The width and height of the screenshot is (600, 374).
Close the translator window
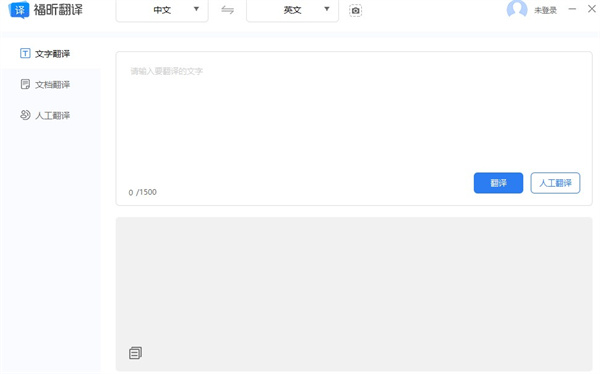pyautogui.click(x=592, y=9)
